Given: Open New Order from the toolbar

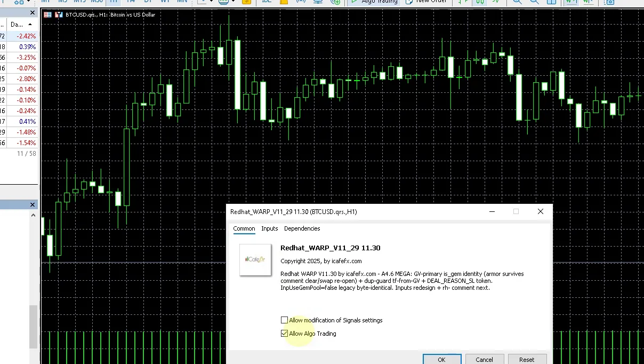Looking at the screenshot, I should click(425, 2).
